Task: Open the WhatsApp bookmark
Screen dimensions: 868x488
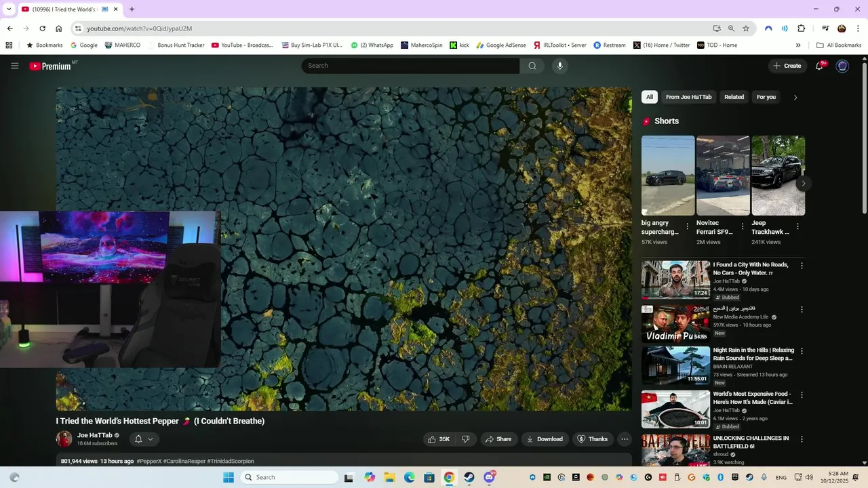Action: (372, 45)
